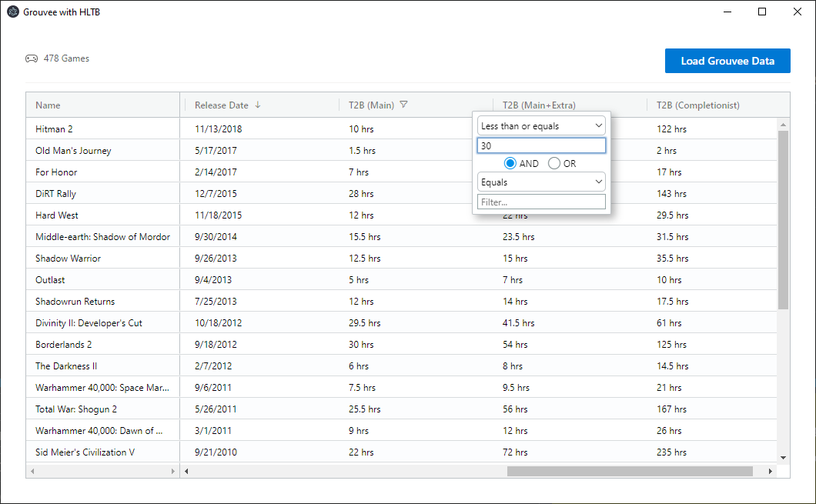The height and width of the screenshot is (504, 816).
Task: Maximize the Grouvee with HLTB window
Action: point(762,12)
